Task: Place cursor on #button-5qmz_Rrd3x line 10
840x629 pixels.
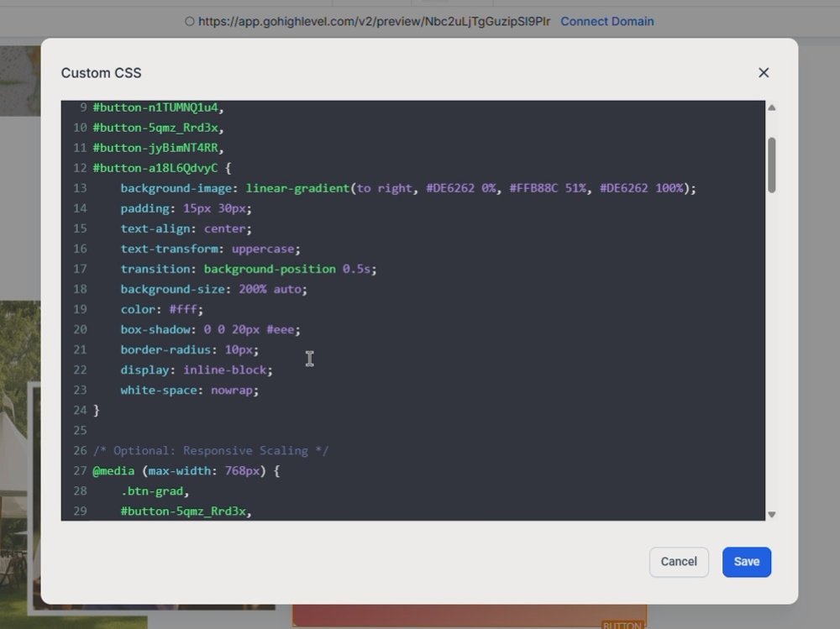Action: (x=158, y=128)
